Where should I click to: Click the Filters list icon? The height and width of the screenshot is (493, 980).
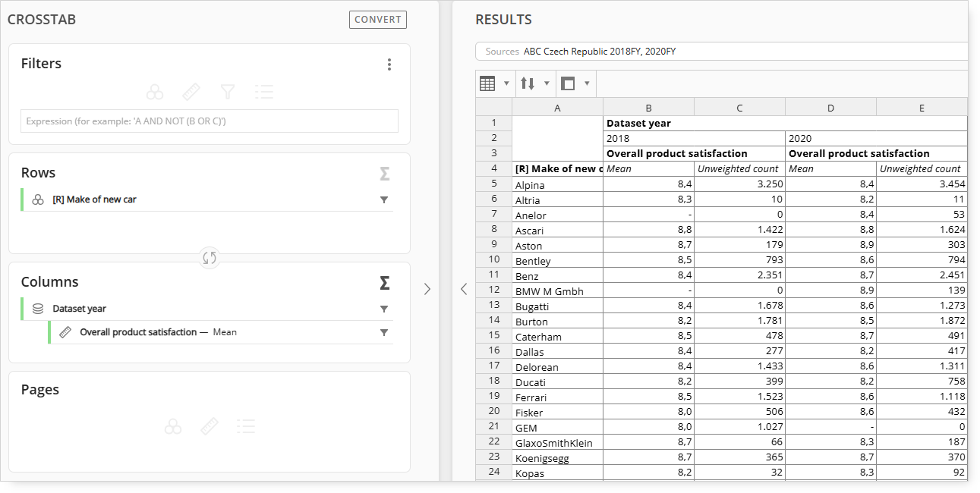click(x=264, y=93)
